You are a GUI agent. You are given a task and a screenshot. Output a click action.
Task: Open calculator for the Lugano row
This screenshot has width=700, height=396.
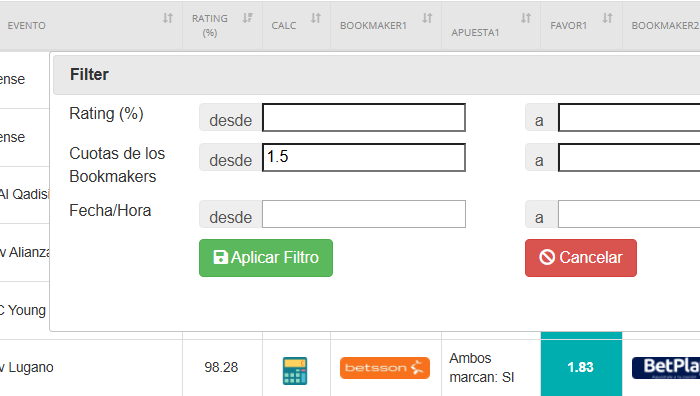tap(295, 371)
